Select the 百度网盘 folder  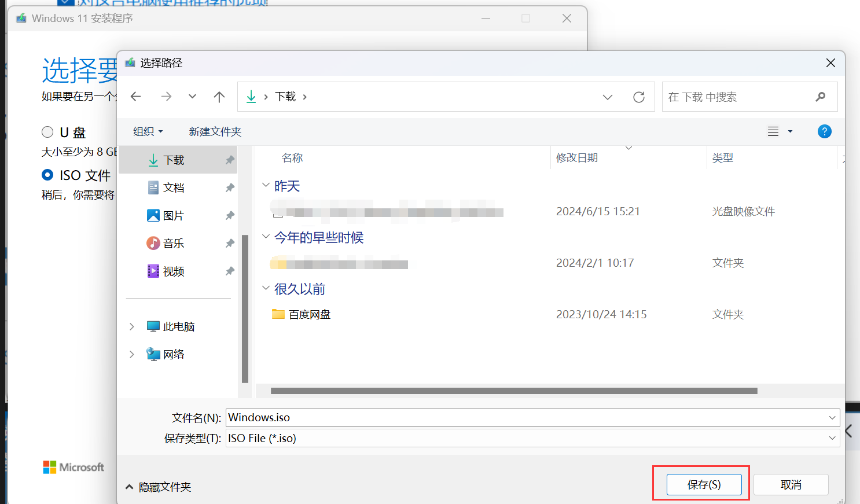(310, 314)
